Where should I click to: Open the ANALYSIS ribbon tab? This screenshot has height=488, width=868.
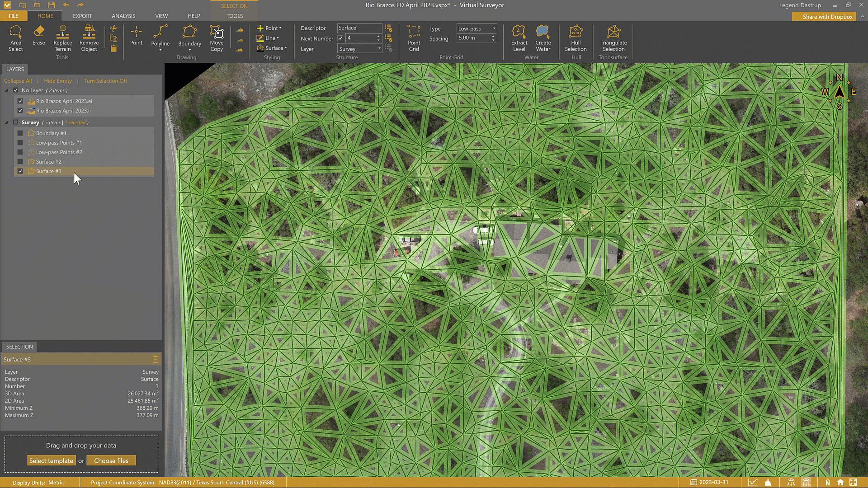pos(123,16)
